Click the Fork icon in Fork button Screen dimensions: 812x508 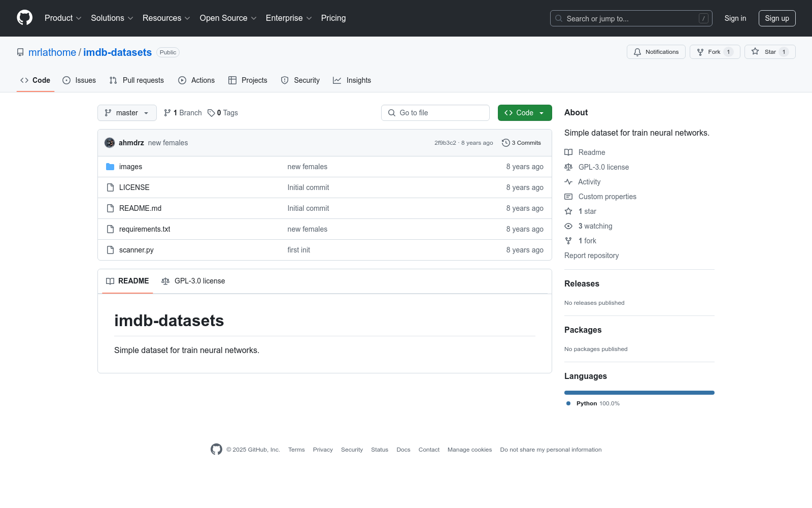[700, 52]
